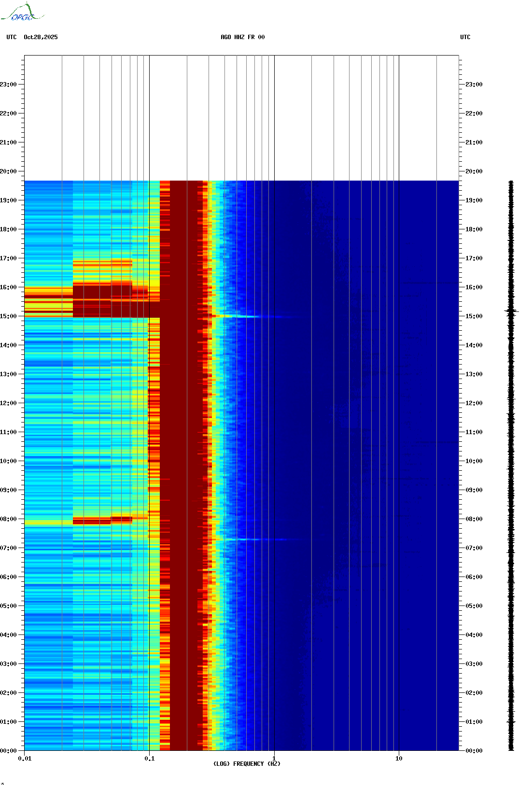This screenshot has width=532, height=789.
Task: Click 08:00 on the left time axis
Action: (x=8, y=519)
